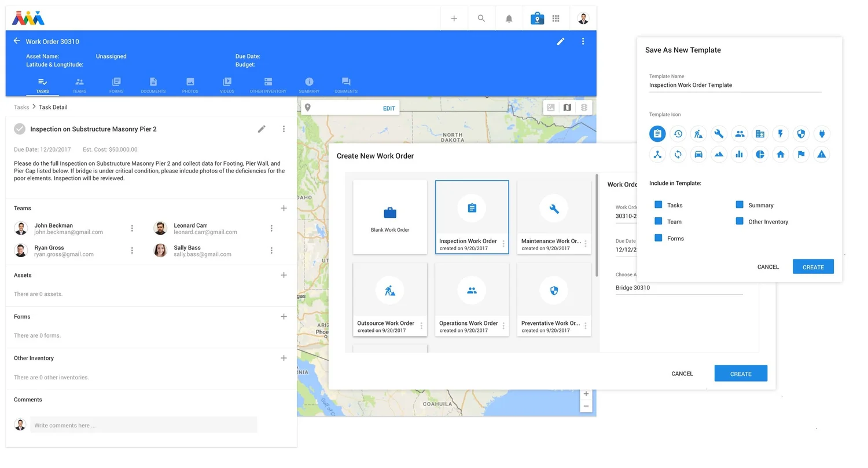The height and width of the screenshot is (468, 868).
Task: Open user profile avatar in top bar
Action: [583, 19]
